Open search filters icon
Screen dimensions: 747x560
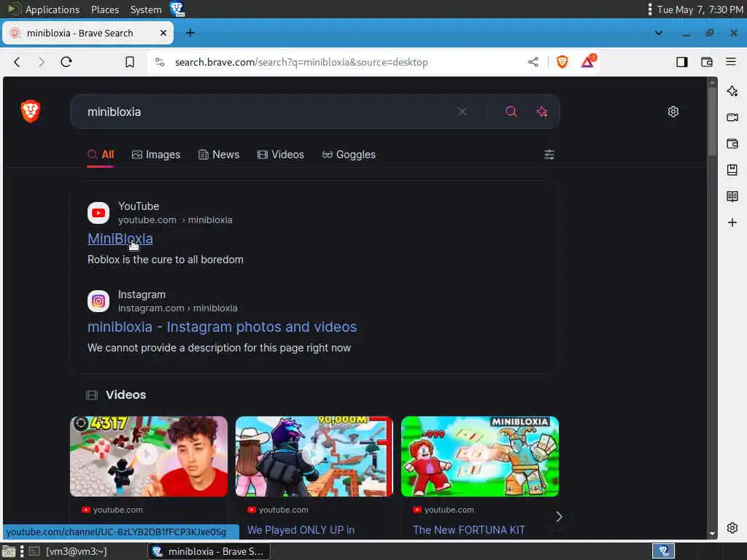coord(549,155)
